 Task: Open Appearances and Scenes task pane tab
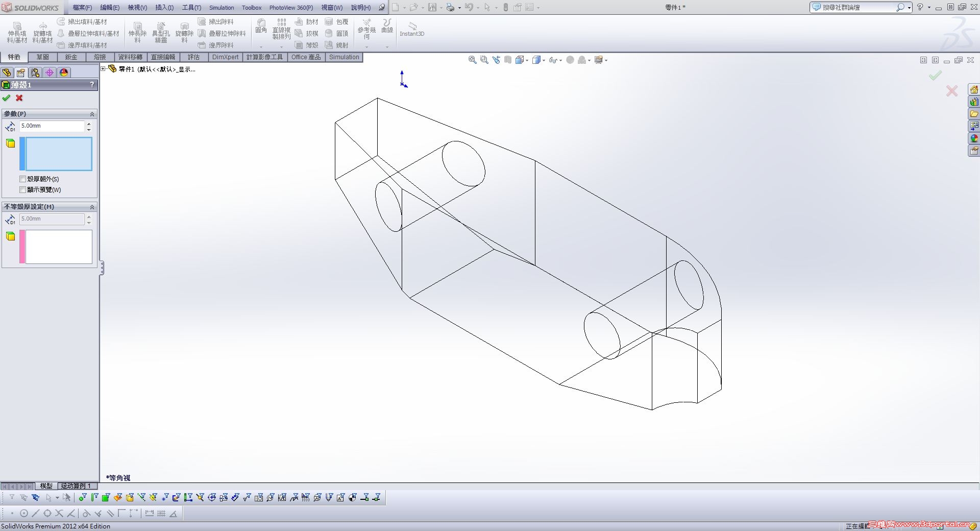[974, 138]
